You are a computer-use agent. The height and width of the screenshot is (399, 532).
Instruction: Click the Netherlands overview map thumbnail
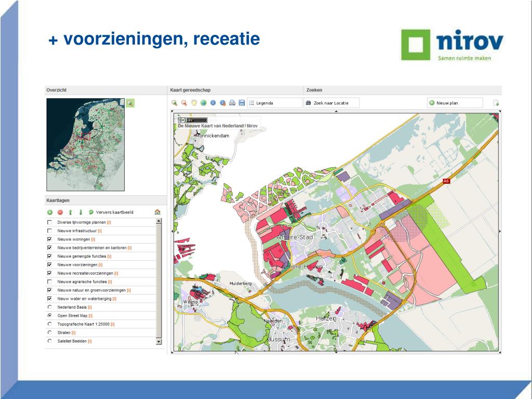point(86,144)
